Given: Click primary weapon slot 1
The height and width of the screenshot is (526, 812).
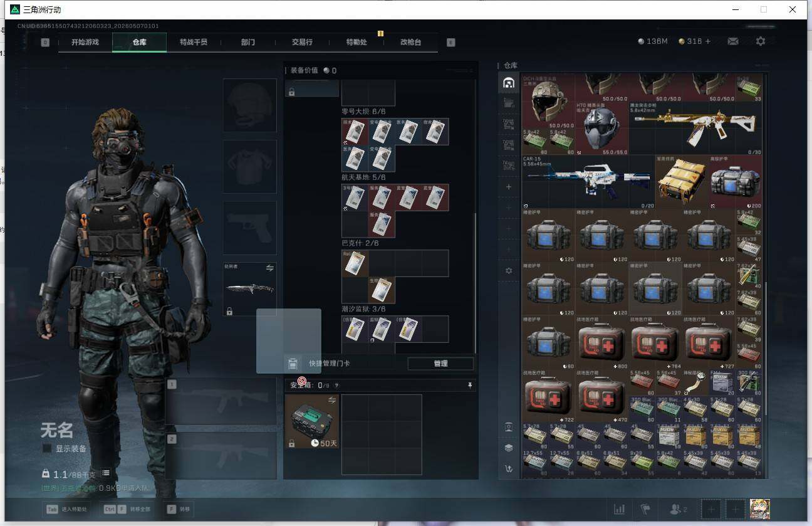Looking at the screenshot, I should click(221, 401).
